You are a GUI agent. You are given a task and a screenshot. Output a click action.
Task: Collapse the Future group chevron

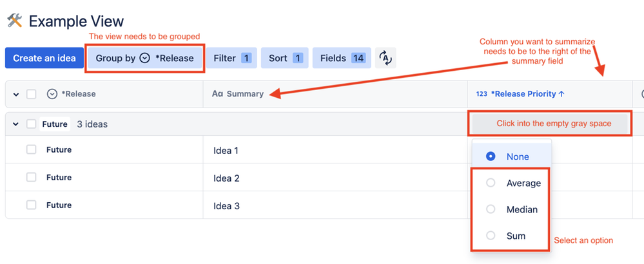pyautogui.click(x=16, y=124)
